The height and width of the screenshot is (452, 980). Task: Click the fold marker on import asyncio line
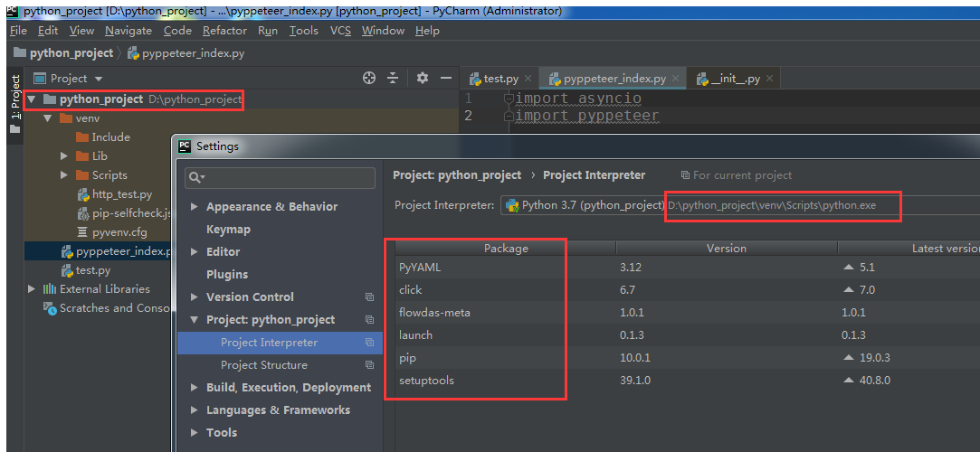(x=509, y=99)
